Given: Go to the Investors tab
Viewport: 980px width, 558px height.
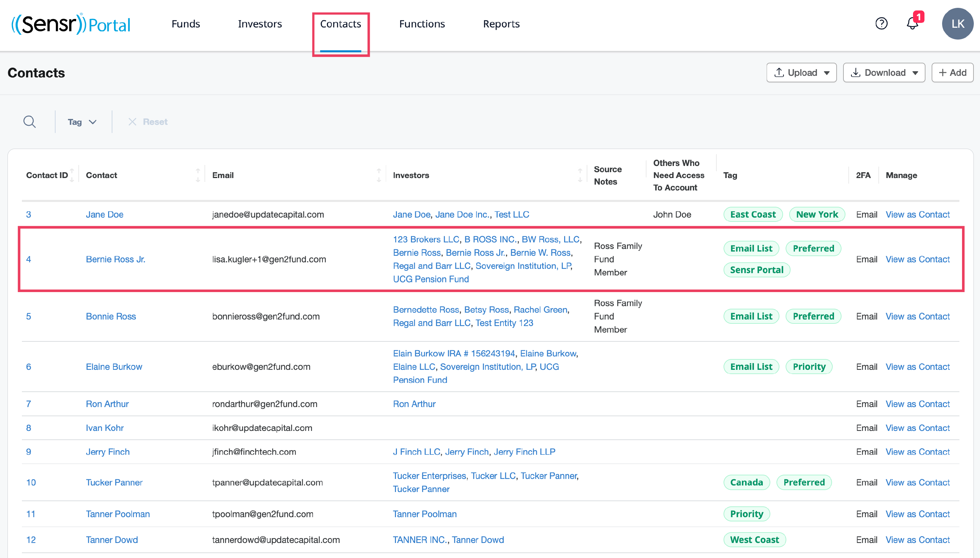Looking at the screenshot, I should 260,24.
